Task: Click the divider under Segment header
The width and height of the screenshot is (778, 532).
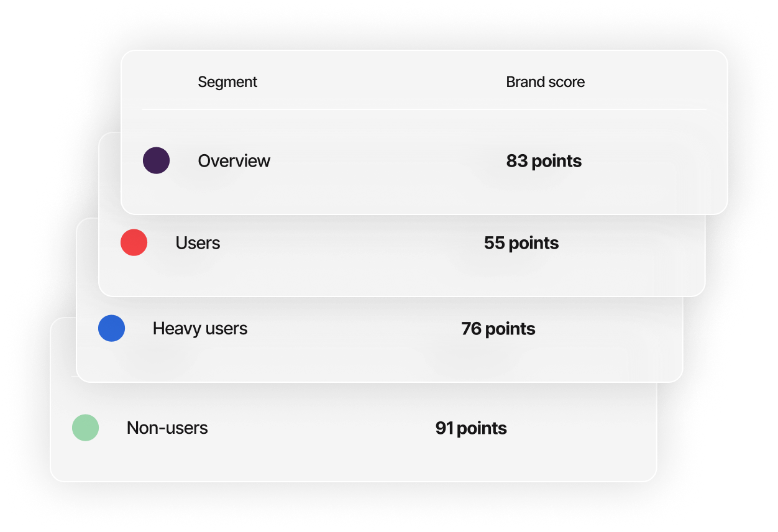Action: (424, 109)
